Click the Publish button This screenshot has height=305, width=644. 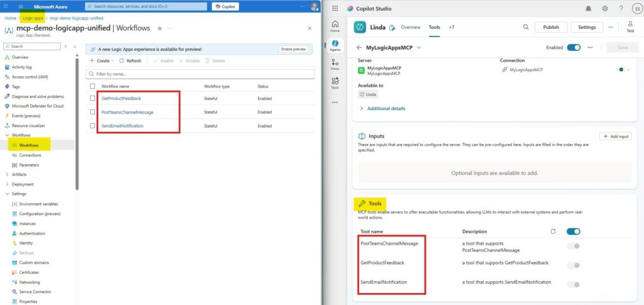click(x=551, y=27)
